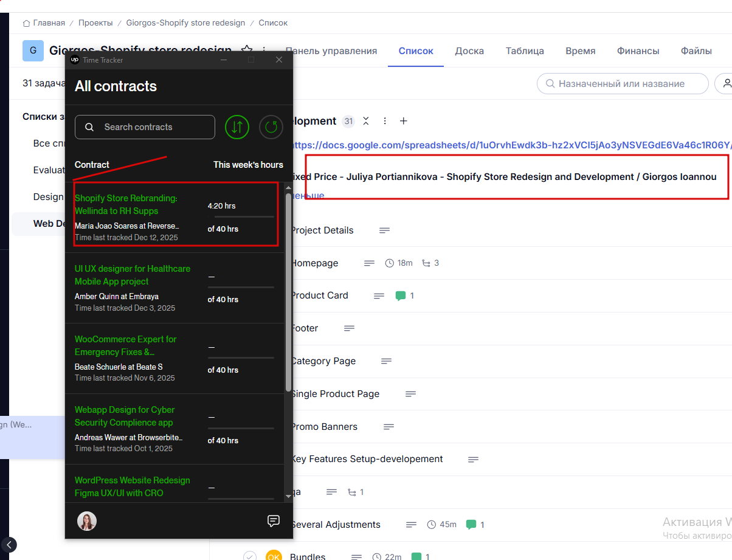Click the refresh contracts icon
This screenshot has height=560, width=732.
tap(271, 127)
